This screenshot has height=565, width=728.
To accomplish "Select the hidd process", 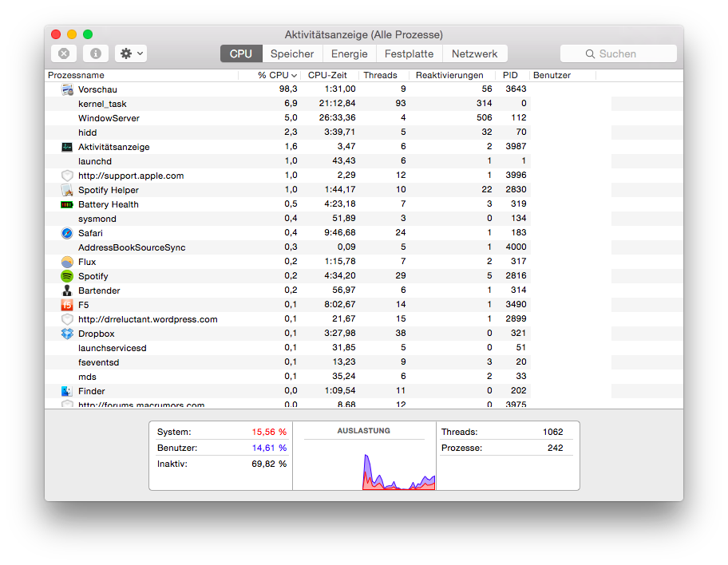I will [x=87, y=132].
